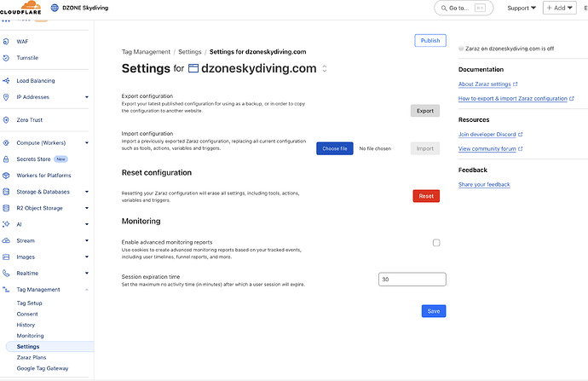Click the Stream cloud icon

pos(6,240)
